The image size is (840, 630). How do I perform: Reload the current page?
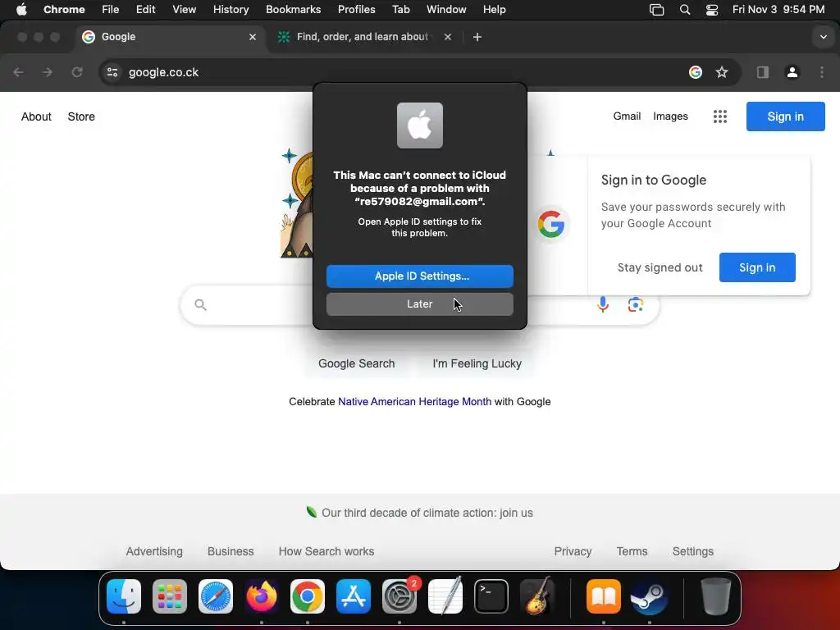click(x=77, y=72)
